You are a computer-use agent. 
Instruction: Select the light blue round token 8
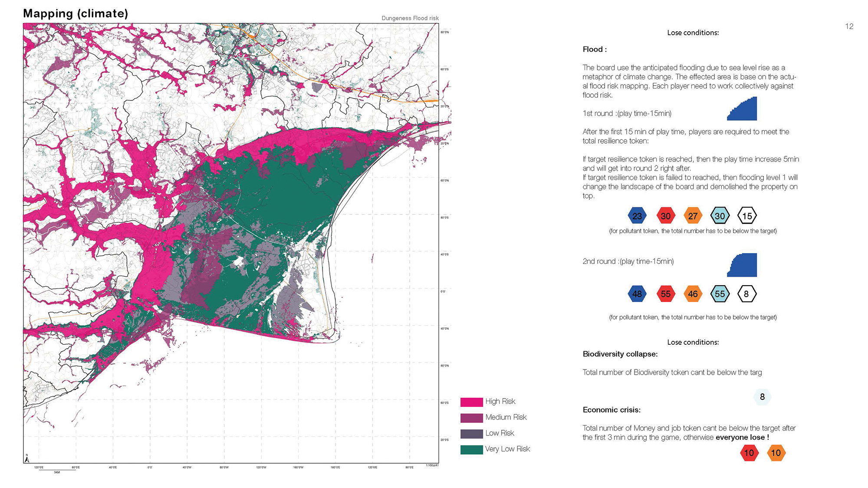762,397
